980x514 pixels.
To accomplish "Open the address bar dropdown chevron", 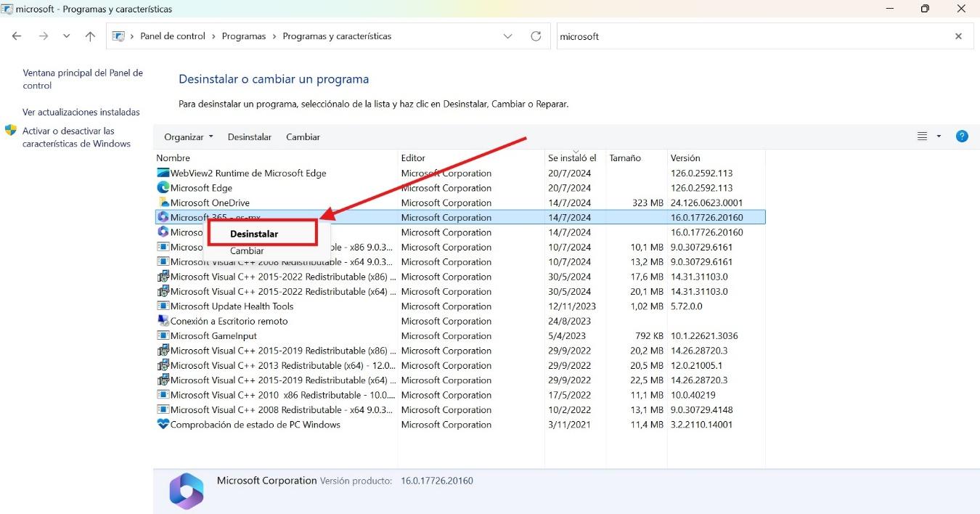I will coord(507,36).
